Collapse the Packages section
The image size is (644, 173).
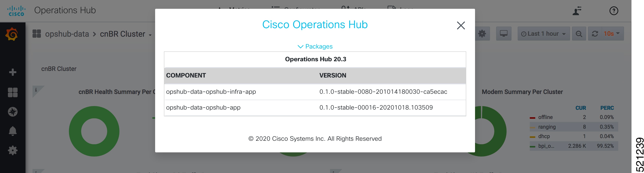pyautogui.click(x=315, y=46)
